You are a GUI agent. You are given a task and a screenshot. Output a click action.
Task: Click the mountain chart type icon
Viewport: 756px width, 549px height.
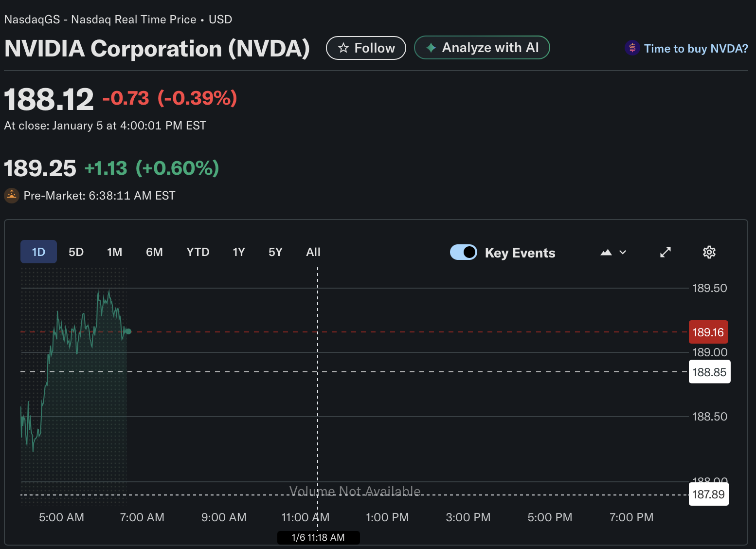click(606, 252)
